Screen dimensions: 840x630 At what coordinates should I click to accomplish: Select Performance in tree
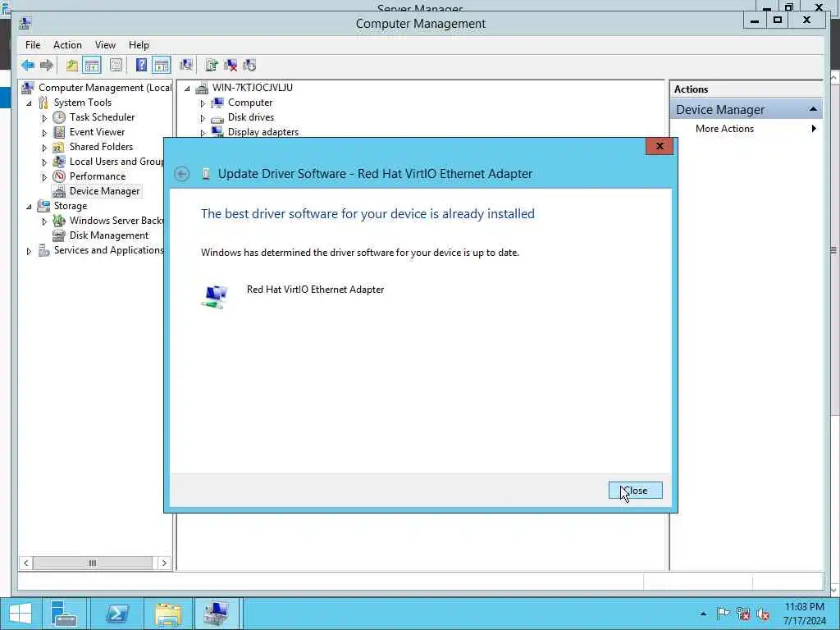(x=98, y=176)
